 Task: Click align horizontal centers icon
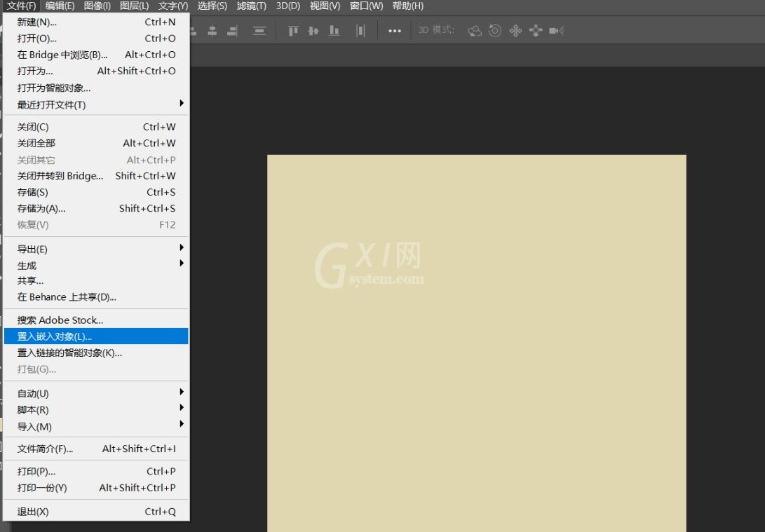coord(212,31)
